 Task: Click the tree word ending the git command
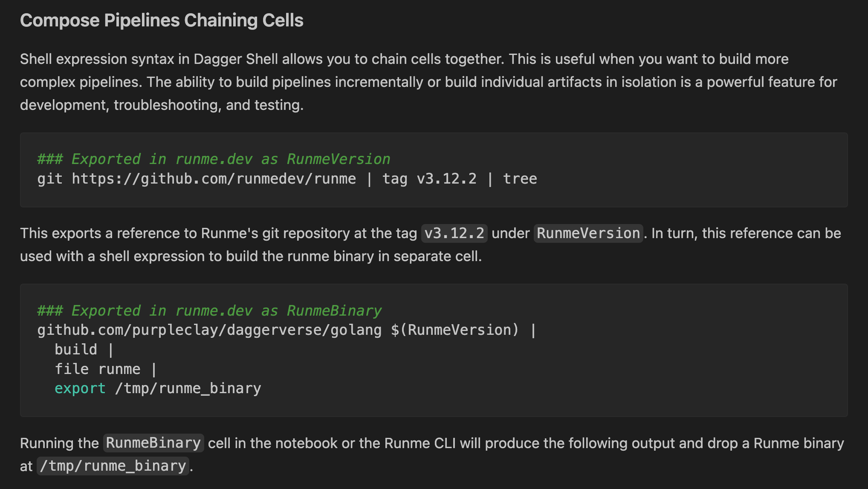click(x=520, y=179)
